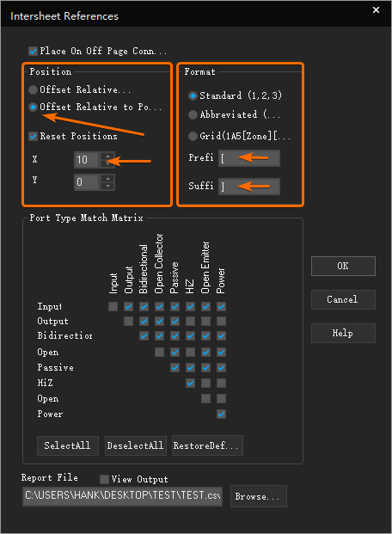Toggle Place On Off Page Connector checkbox
392x534 pixels.
(x=33, y=52)
